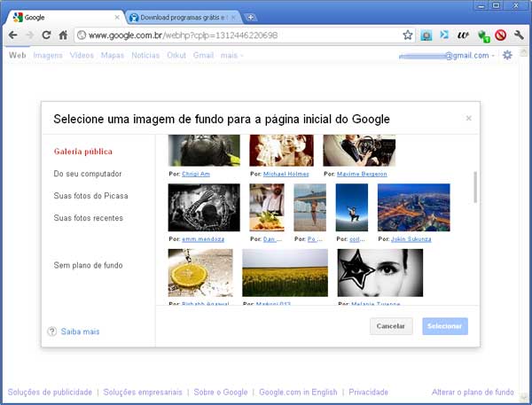Click the help question mark icon

(x=51, y=331)
